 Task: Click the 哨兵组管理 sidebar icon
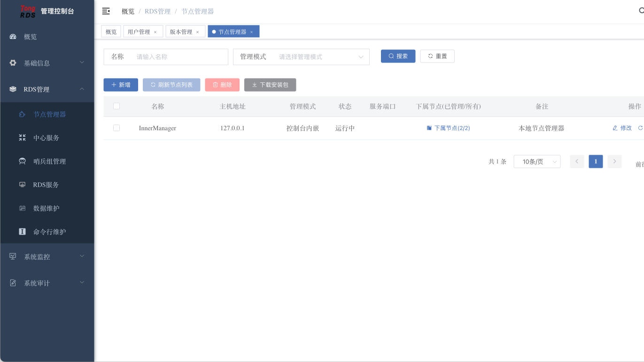(x=22, y=161)
